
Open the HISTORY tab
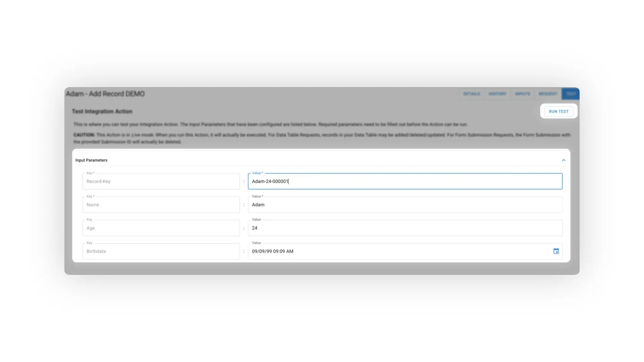point(497,94)
